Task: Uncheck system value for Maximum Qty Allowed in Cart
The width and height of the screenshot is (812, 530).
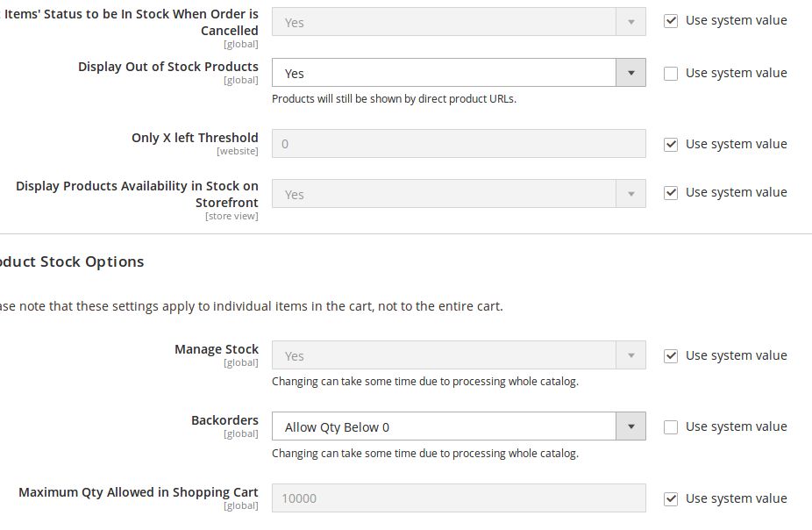Action: [671, 498]
